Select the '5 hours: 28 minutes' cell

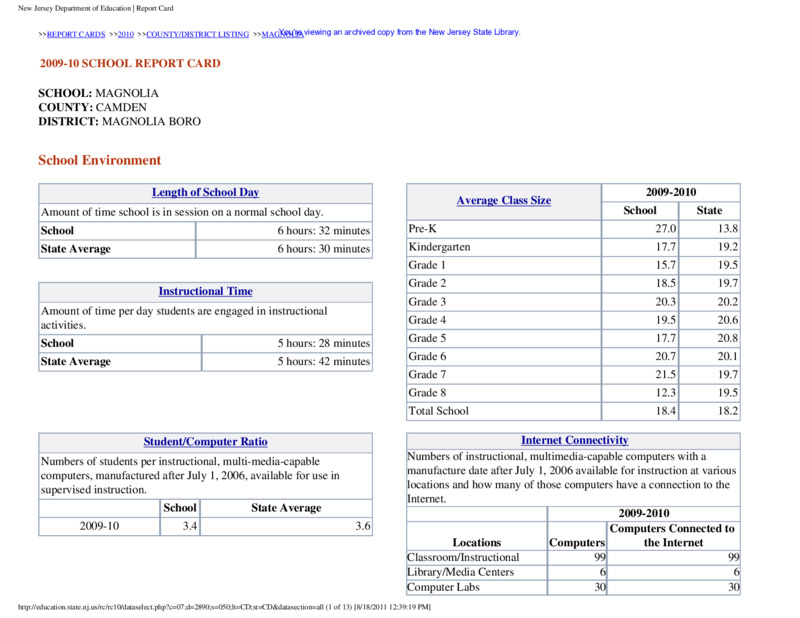coord(287,343)
